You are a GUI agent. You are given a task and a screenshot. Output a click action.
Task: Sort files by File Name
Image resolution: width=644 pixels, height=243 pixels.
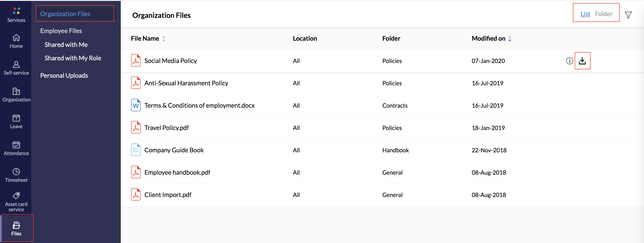click(x=163, y=38)
